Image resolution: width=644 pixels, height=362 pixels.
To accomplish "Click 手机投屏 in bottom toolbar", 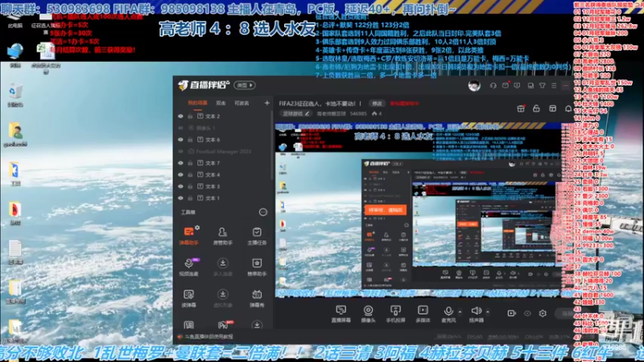I will pyautogui.click(x=395, y=314).
